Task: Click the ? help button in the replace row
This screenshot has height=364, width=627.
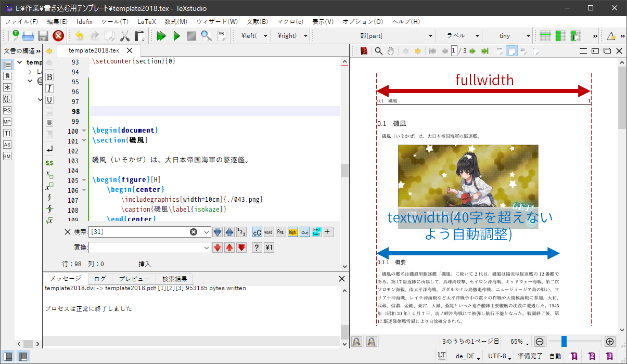Action: (x=257, y=248)
